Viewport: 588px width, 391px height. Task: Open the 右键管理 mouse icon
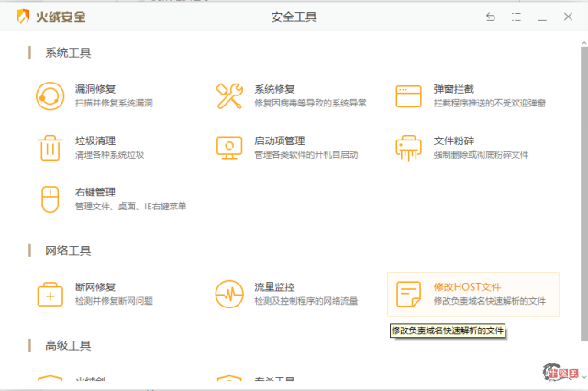pyautogui.click(x=50, y=199)
